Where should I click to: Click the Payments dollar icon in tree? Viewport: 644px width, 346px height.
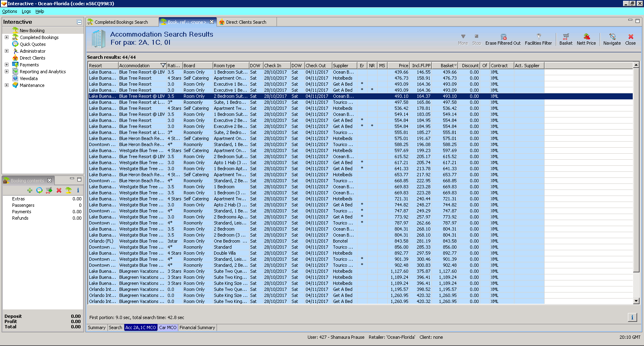click(15, 64)
